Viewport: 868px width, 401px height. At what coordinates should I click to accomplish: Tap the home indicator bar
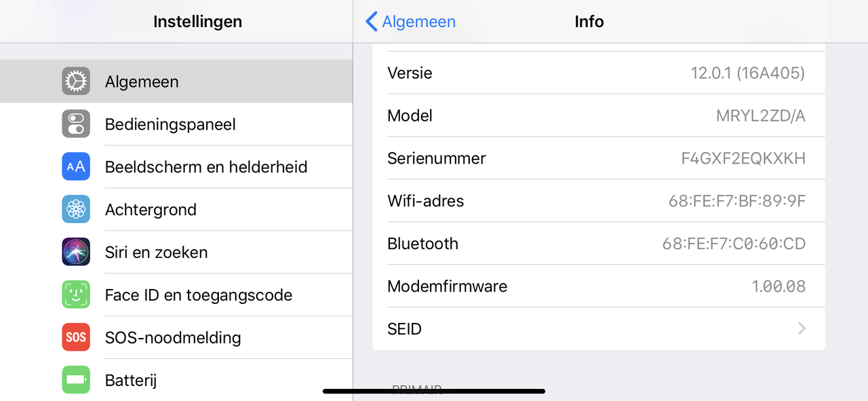(434, 391)
